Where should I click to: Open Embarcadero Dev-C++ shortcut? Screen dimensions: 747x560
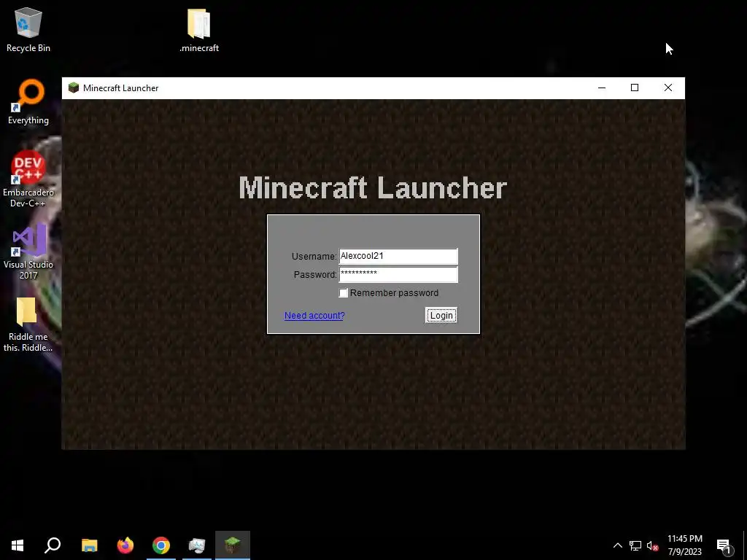pos(28,179)
